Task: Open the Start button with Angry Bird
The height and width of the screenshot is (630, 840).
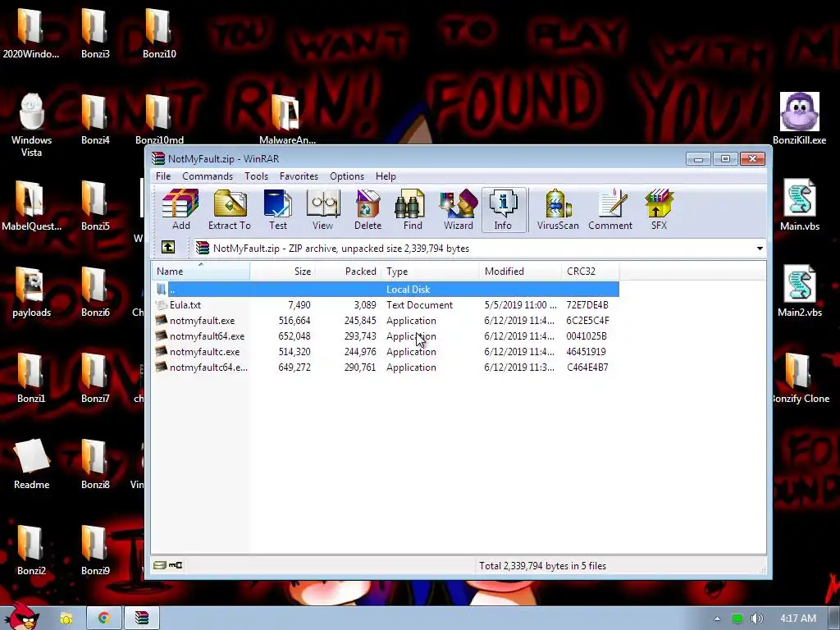Action: tap(22, 615)
